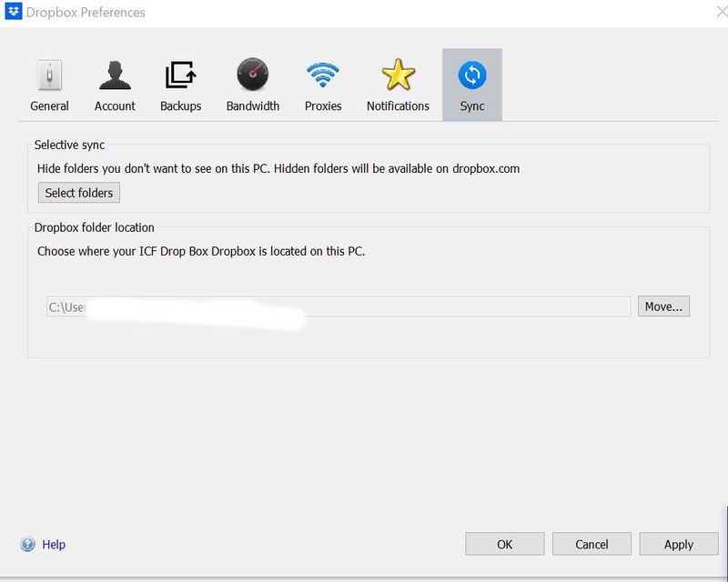
Task: Click the light switch General icon
Action: (49, 75)
